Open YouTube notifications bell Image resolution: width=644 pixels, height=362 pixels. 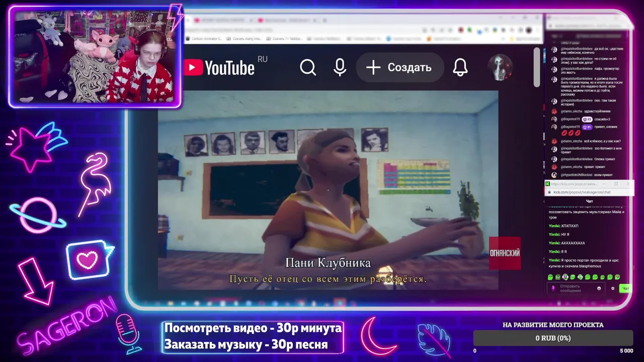[x=460, y=67]
